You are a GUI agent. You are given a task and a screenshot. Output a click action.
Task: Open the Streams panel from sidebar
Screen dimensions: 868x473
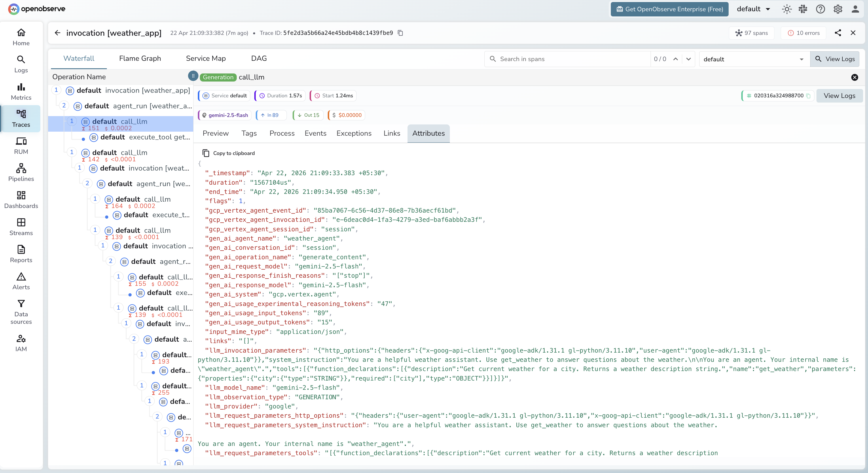pyautogui.click(x=21, y=226)
